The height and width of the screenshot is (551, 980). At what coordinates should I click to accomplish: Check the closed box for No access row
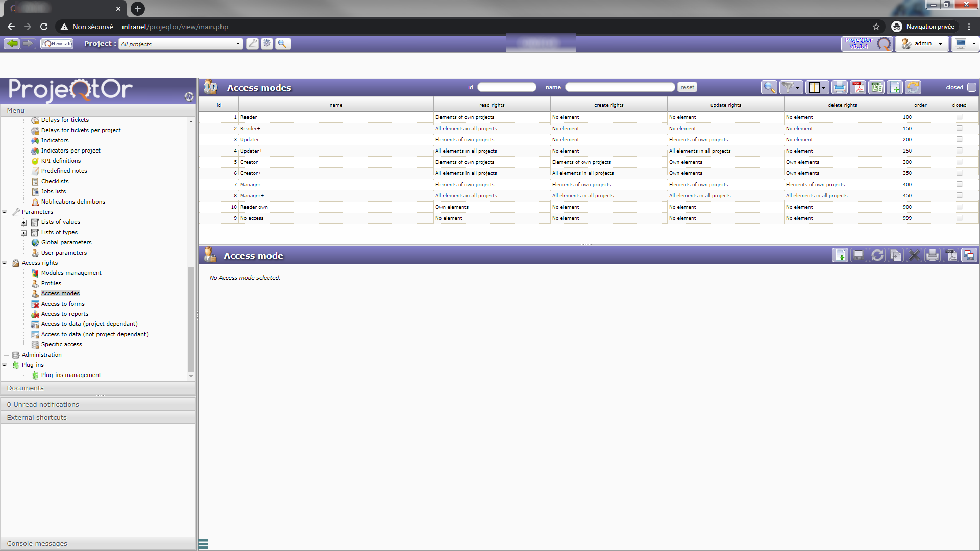pyautogui.click(x=959, y=218)
